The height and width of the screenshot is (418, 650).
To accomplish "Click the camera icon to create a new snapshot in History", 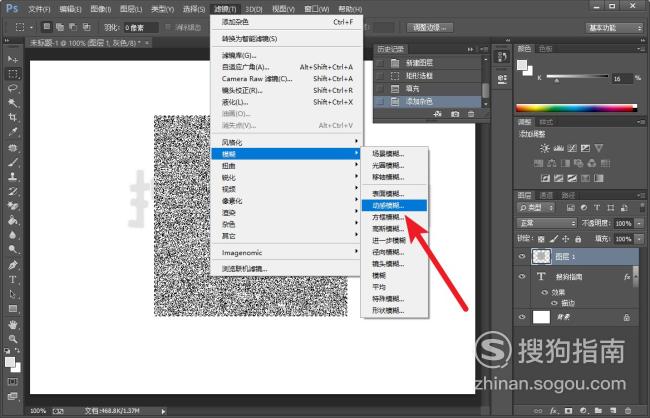I will coord(455,114).
